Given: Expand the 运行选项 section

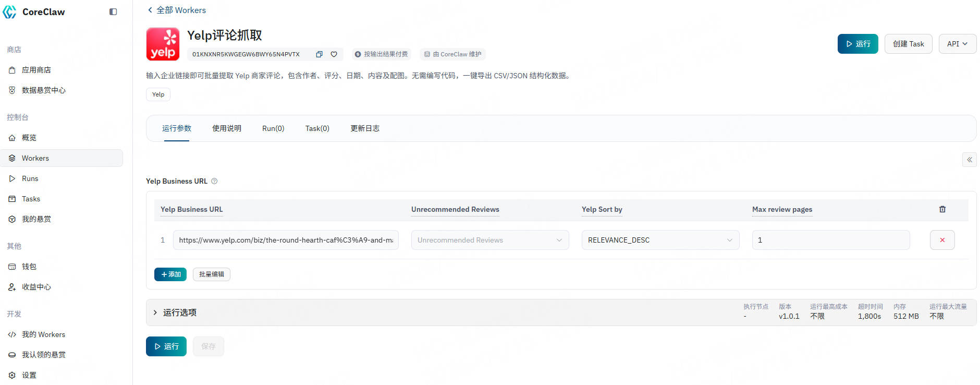Looking at the screenshot, I should pos(179,312).
